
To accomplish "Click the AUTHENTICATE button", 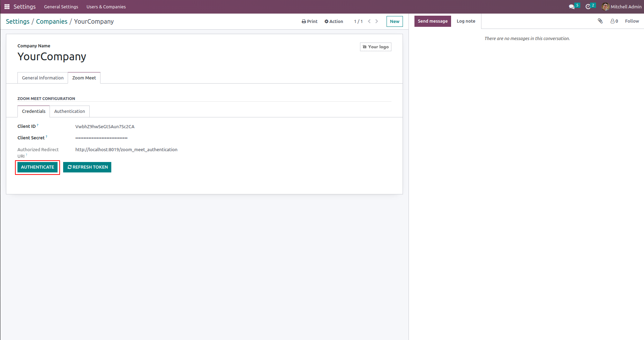I will click(37, 167).
